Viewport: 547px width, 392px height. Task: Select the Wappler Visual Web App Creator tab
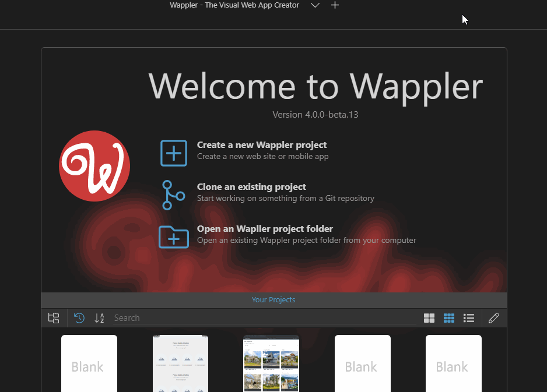click(x=234, y=5)
